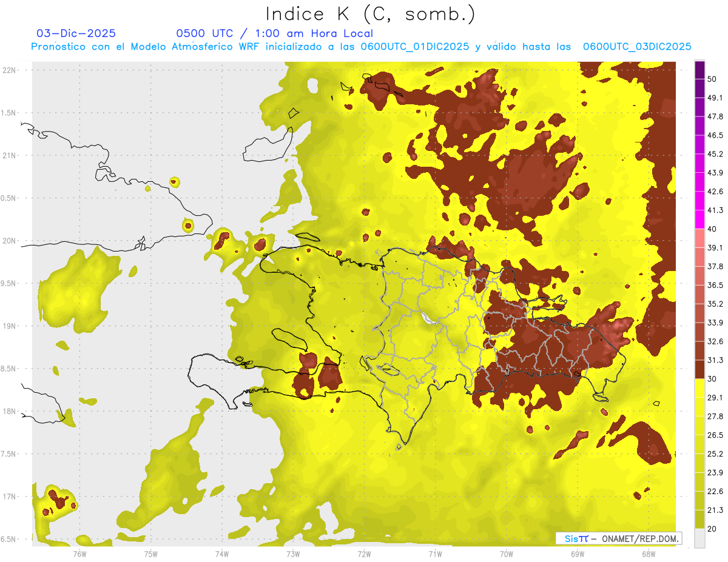This screenshot has height=562, width=728.
Task: Click the date label 03-Dic-2025
Action: [76, 33]
